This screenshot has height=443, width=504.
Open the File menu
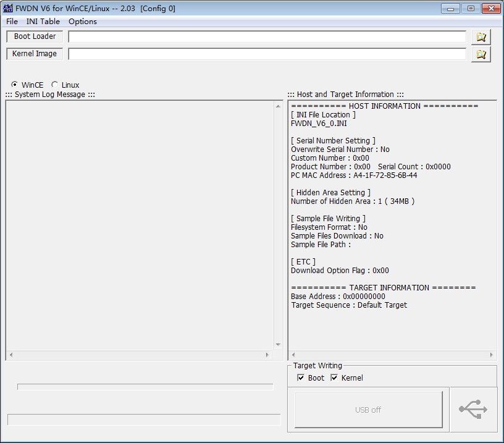12,22
